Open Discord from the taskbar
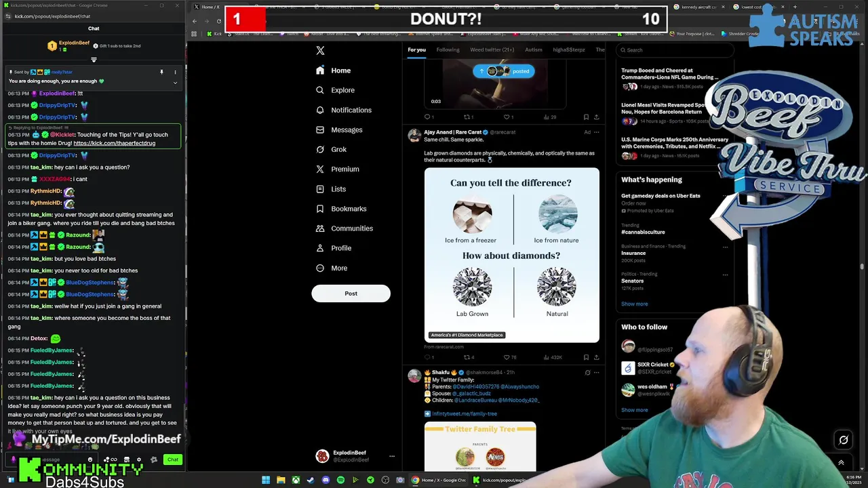The height and width of the screenshot is (488, 868). click(325, 481)
